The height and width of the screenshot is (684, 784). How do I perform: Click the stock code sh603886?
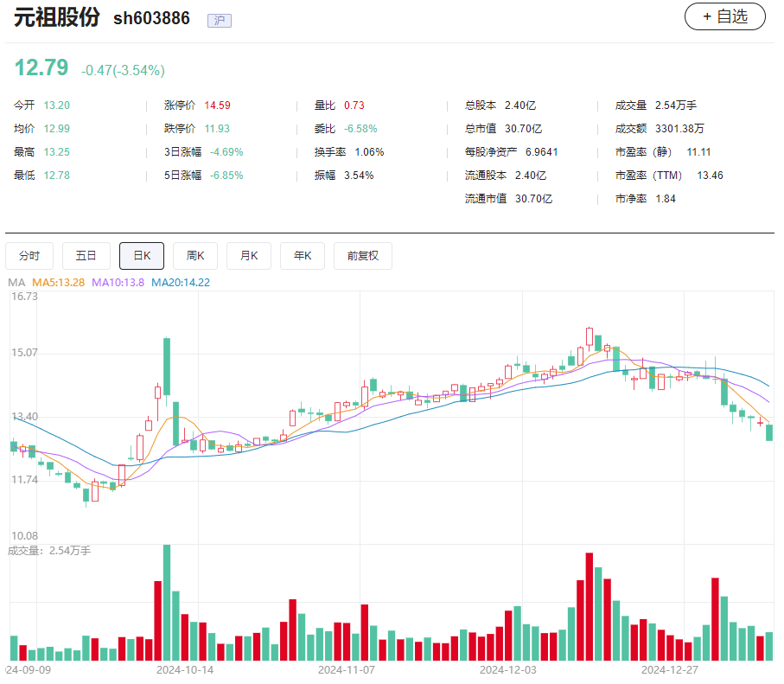coord(151,18)
